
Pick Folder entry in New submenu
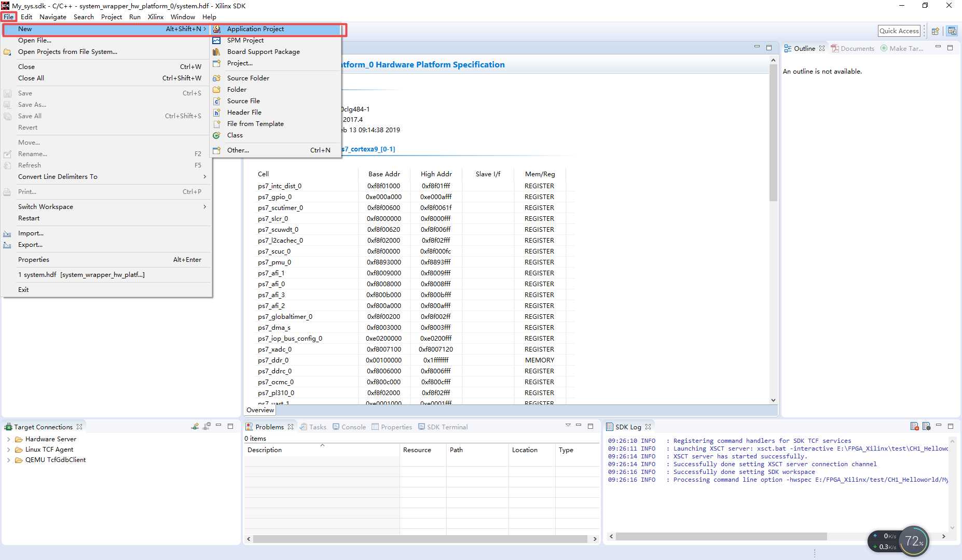(x=237, y=90)
